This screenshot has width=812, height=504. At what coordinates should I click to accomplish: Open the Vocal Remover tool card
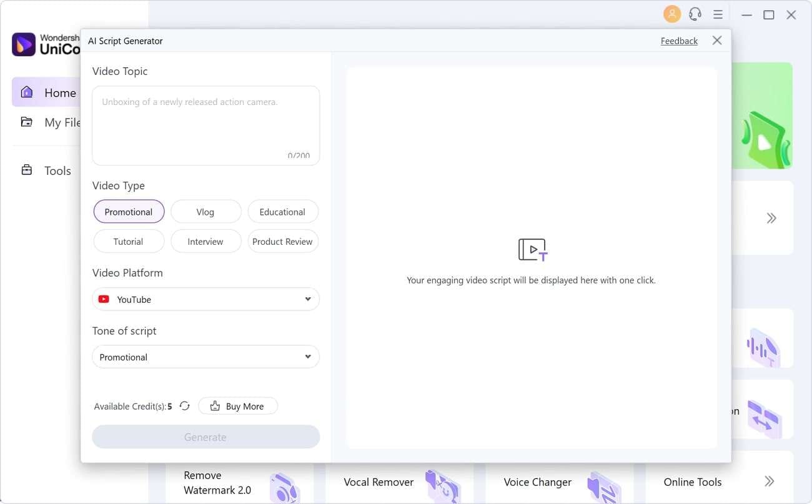tap(399, 482)
